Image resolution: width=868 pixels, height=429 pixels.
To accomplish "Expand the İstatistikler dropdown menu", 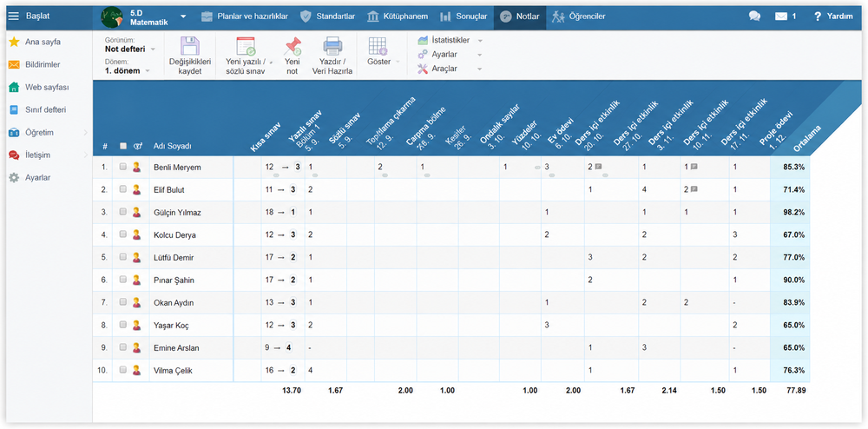I will [x=450, y=41].
